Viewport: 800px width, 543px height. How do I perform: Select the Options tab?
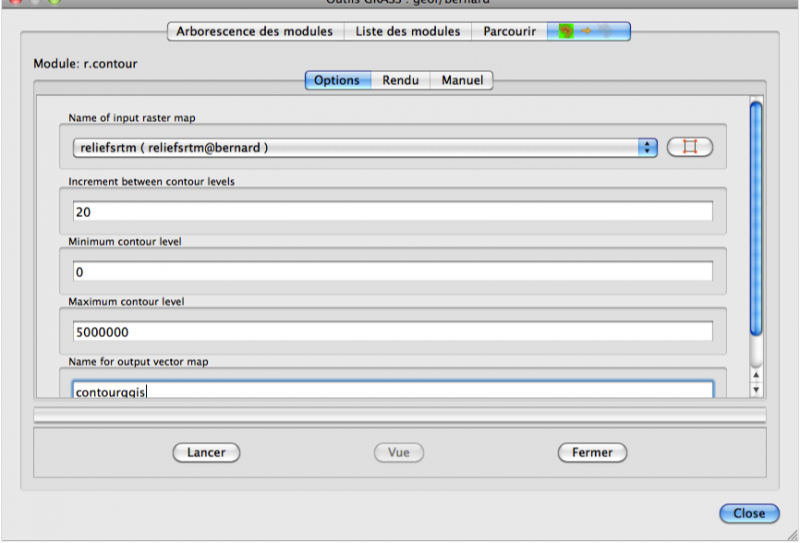click(x=337, y=80)
